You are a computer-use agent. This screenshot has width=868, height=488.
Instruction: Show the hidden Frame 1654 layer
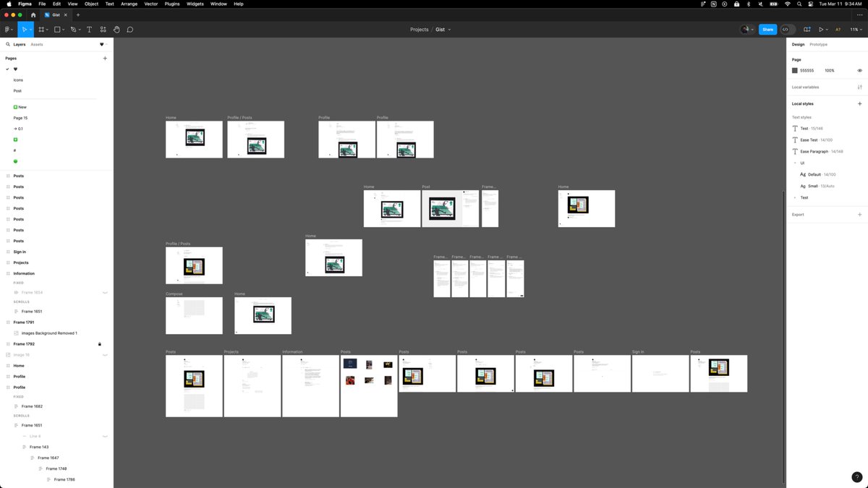(x=105, y=292)
